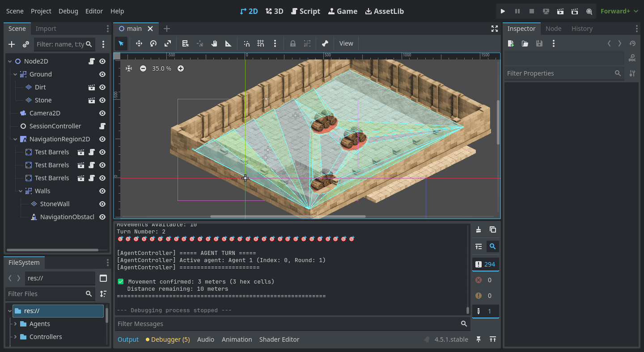Open the Forward+ renderer dropdown
This screenshot has height=352, width=644.
tap(619, 11)
